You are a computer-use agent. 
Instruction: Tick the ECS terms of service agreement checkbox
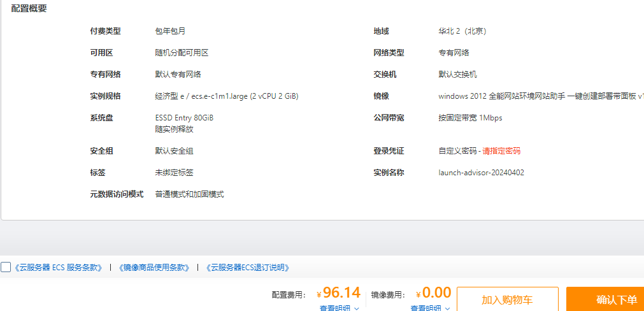(x=6, y=268)
